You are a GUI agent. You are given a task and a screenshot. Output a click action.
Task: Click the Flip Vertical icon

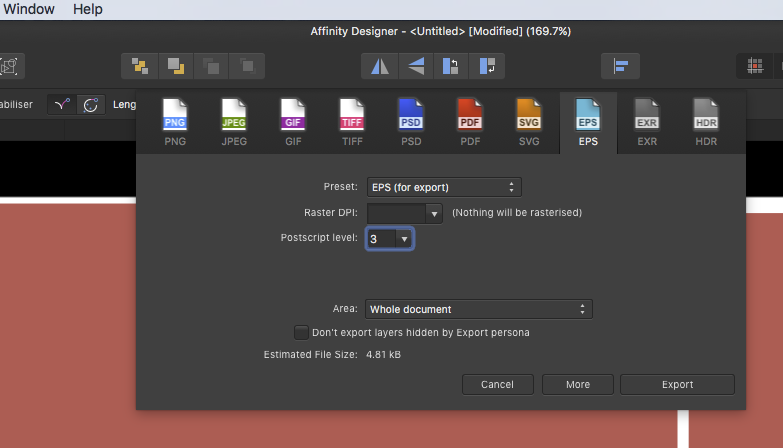[415, 66]
